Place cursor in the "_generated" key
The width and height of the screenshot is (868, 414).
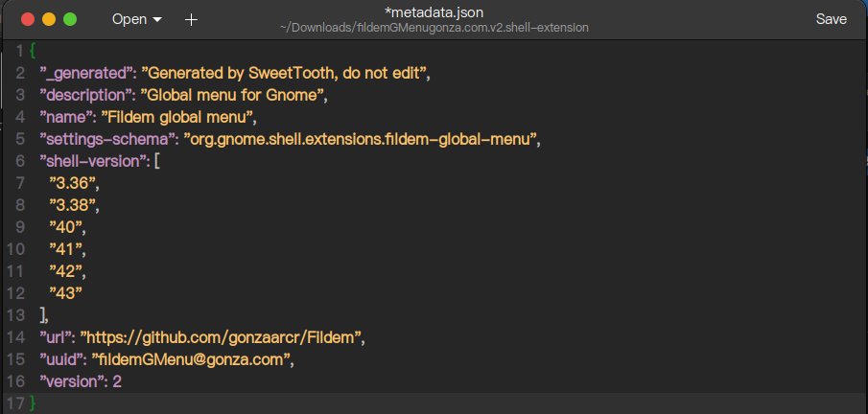pos(83,72)
